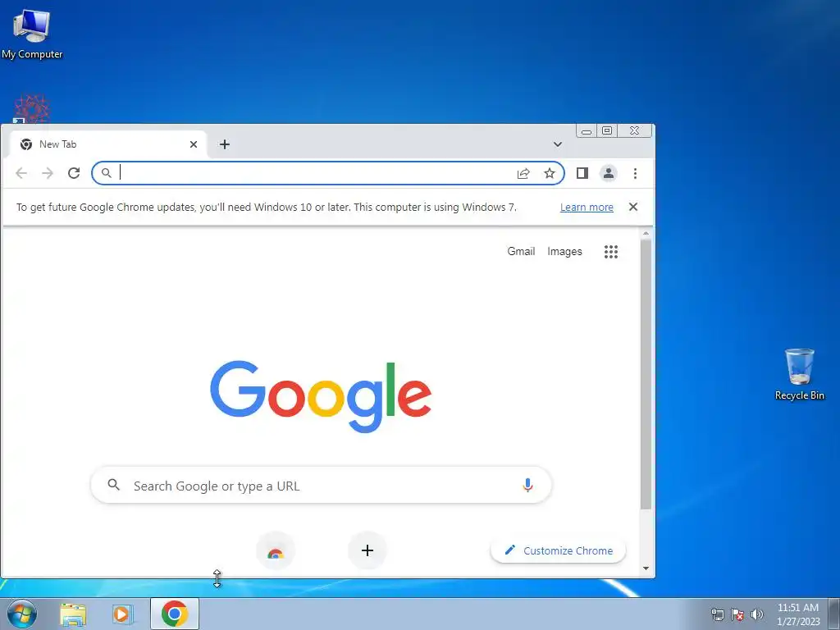This screenshot has width=840, height=630.
Task: Open the Google apps grid icon
Action: [611, 252]
